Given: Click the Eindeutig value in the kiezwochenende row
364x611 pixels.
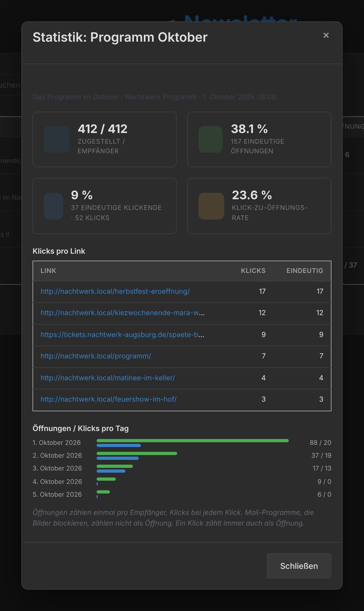Looking at the screenshot, I should pyautogui.click(x=320, y=313).
